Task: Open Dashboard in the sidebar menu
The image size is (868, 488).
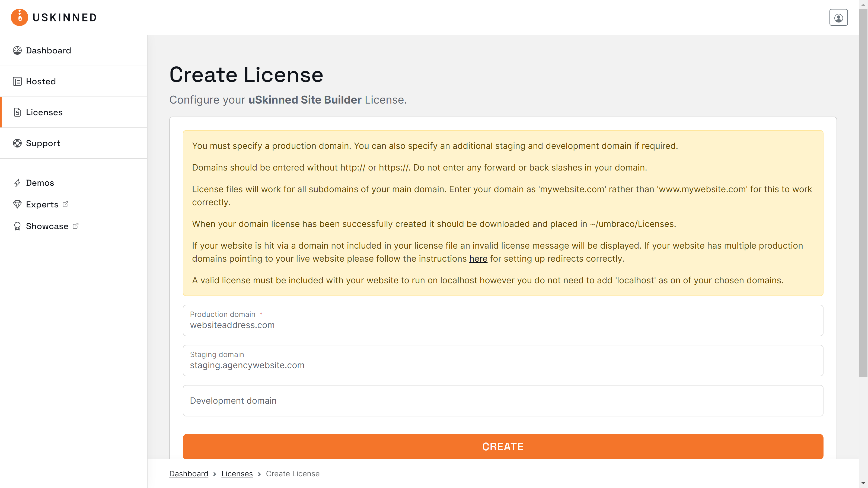Action: 74,50
